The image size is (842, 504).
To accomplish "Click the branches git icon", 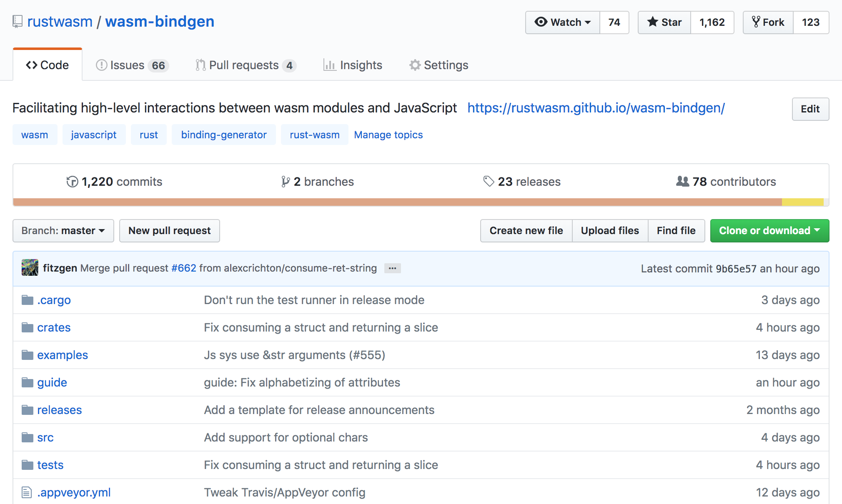I will point(286,182).
